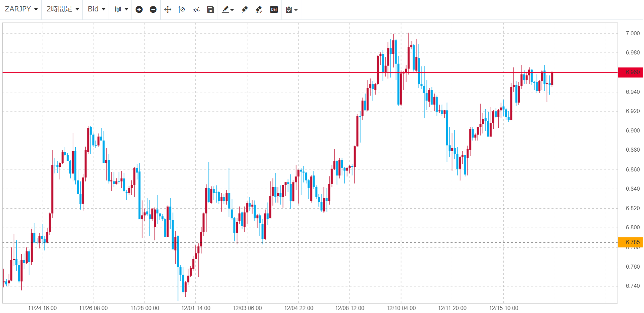This screenshot has width=644, height=313.
Task: Zoom in with the plus icon
Action: 139,9
